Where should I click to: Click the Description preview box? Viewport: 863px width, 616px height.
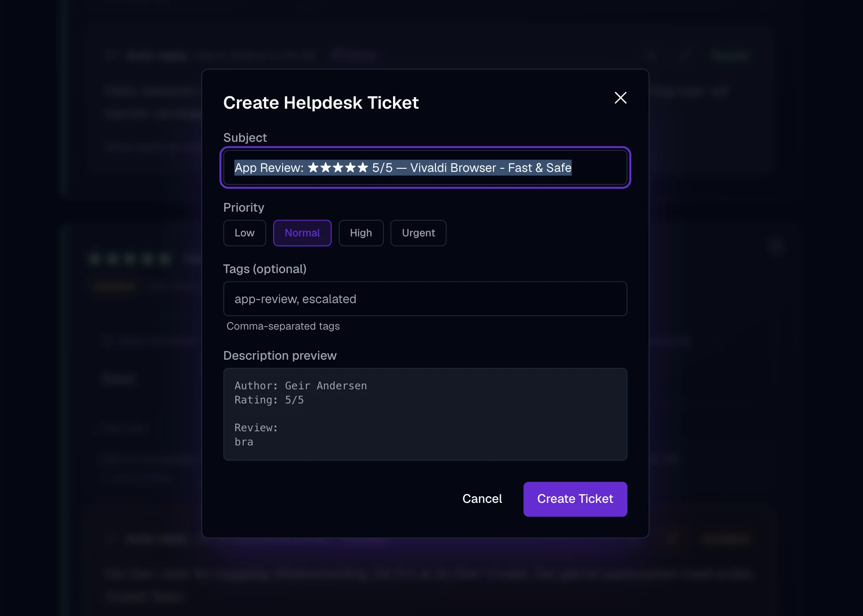coord(425,414)
